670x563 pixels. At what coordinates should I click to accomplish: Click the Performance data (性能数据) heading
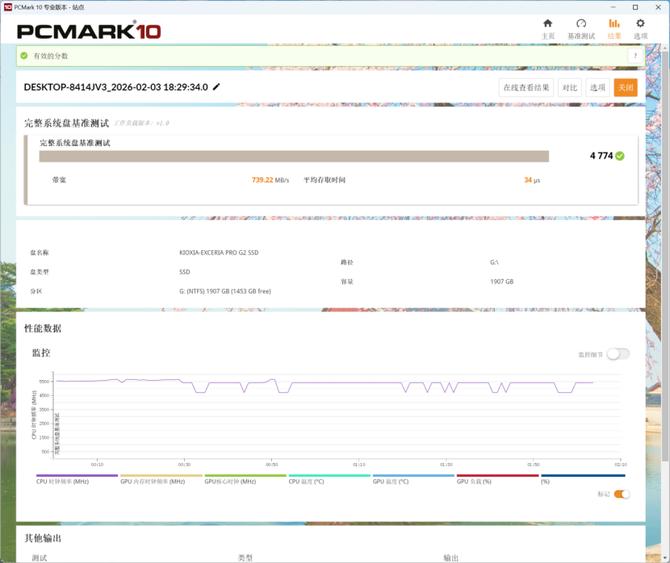pyautogui.click(x=43, y=328)
